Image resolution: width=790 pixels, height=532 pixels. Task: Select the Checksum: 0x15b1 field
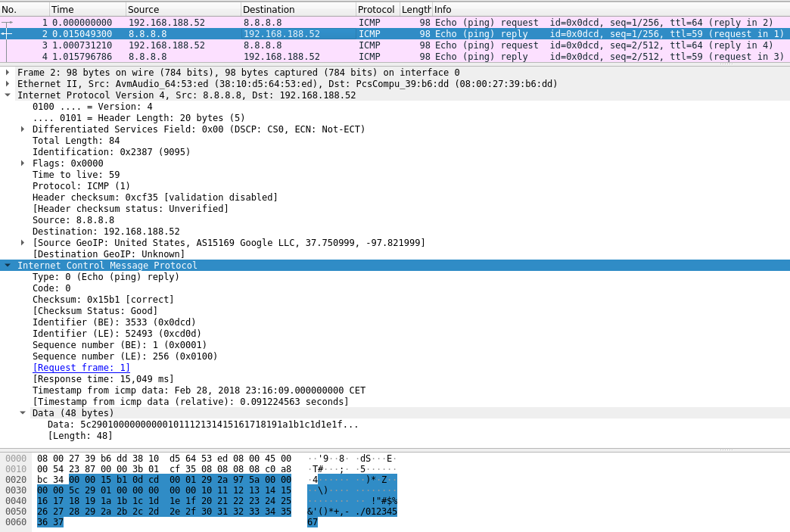click(x=103, y=300)
